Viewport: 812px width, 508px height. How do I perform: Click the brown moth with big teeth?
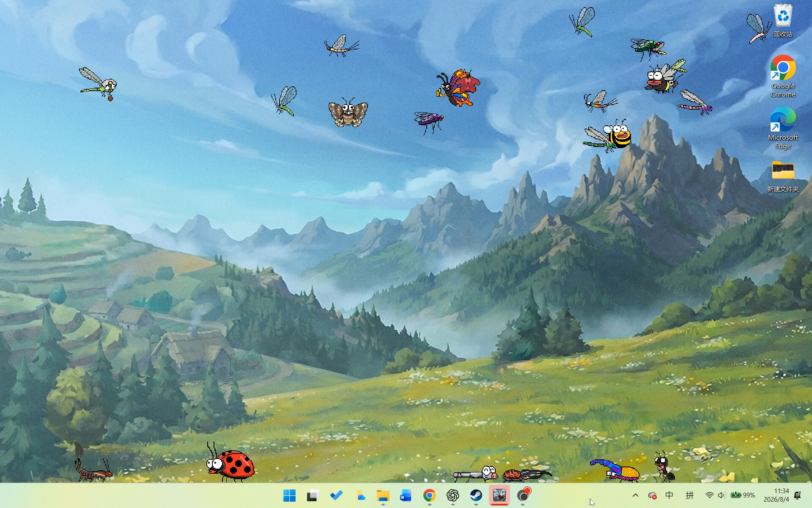point(348,113)
